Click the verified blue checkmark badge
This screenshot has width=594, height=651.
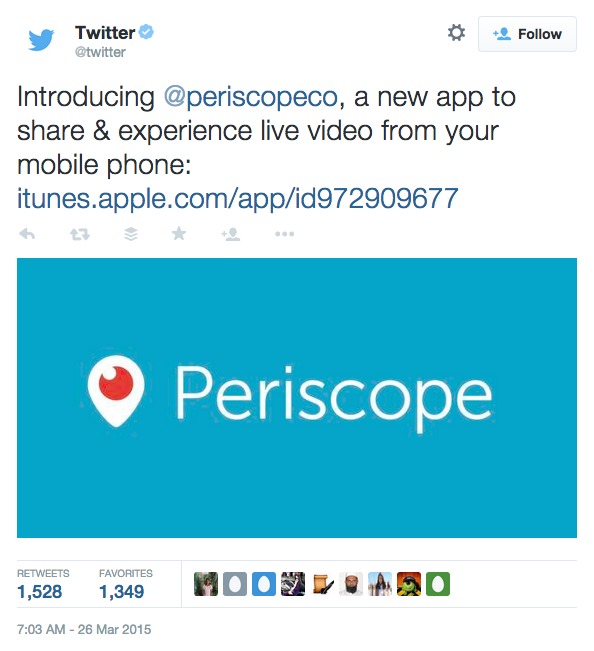pyautogui.click(x=146, y=32)
